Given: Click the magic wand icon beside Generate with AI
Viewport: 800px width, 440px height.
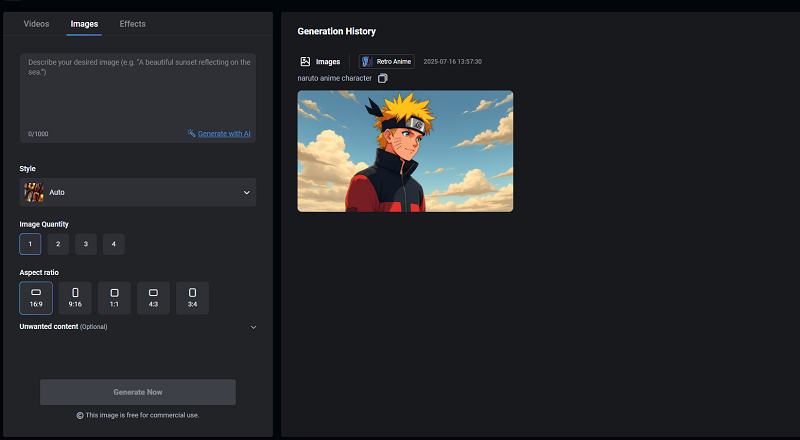Looking at the screenshot, I should pos(191,133).
